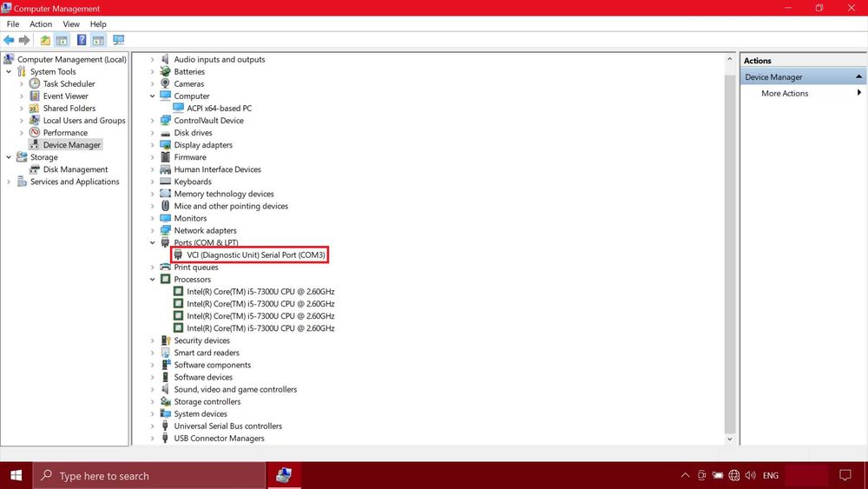Image resolution: width=868 pixels, height=489 pixels.
Task: Select USB Connector Managers category
Action: [x=220, y=438]
